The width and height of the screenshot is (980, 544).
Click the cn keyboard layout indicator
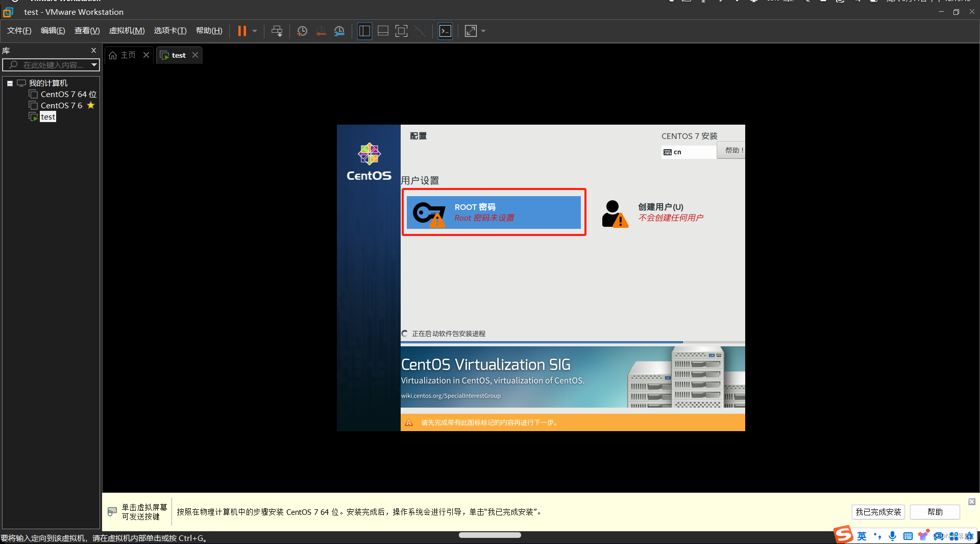coord(689,152)
